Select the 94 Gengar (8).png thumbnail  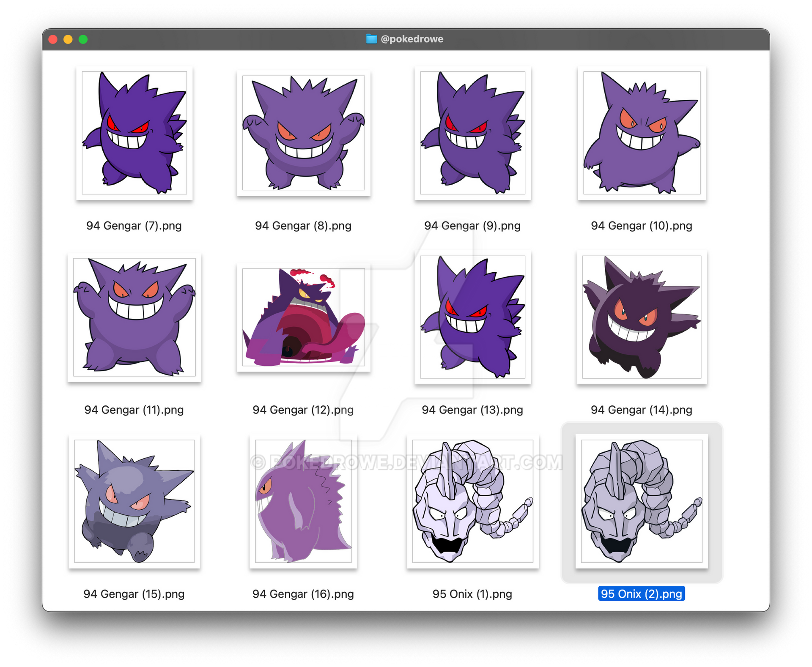point(303,133)
